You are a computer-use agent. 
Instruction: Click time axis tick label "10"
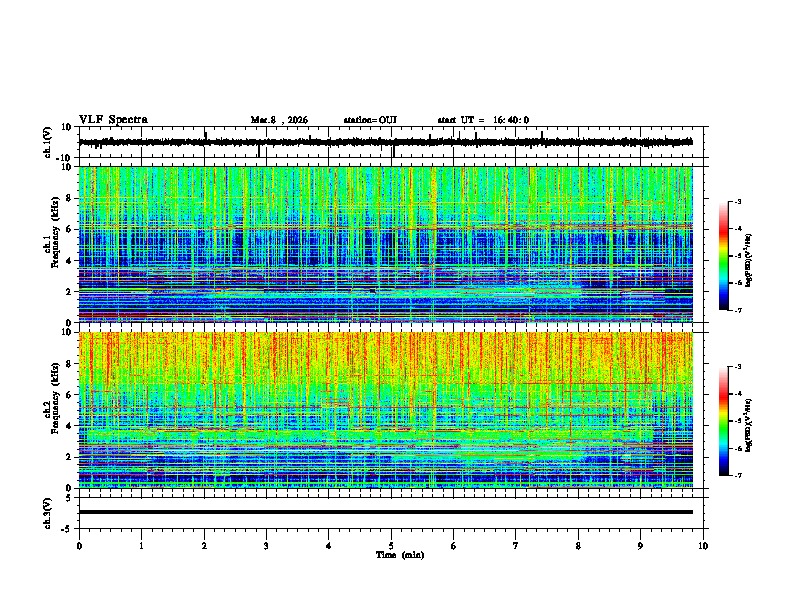pyautogui.click(x=703, y=546)
